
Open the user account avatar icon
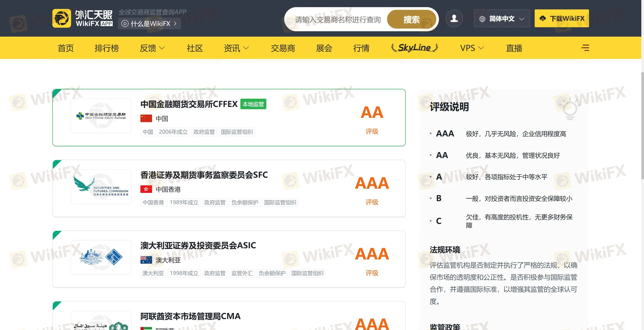[x=454, y=18]
